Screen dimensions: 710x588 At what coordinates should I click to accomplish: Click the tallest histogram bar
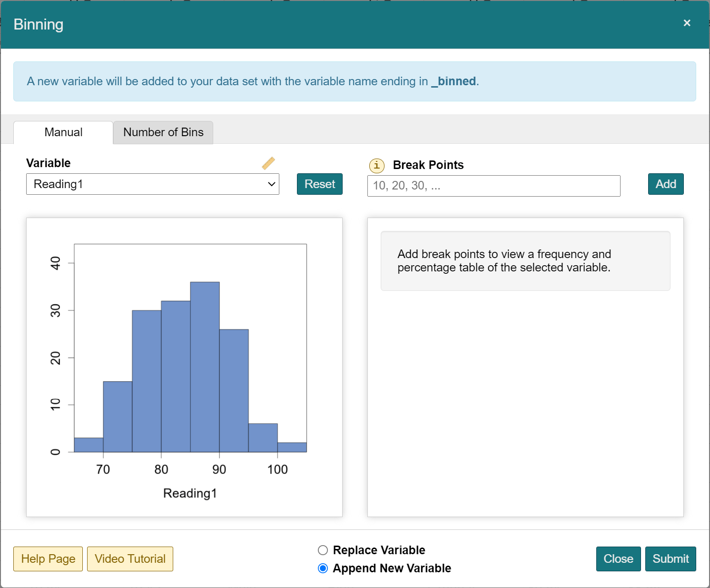(x=205, y=367)
